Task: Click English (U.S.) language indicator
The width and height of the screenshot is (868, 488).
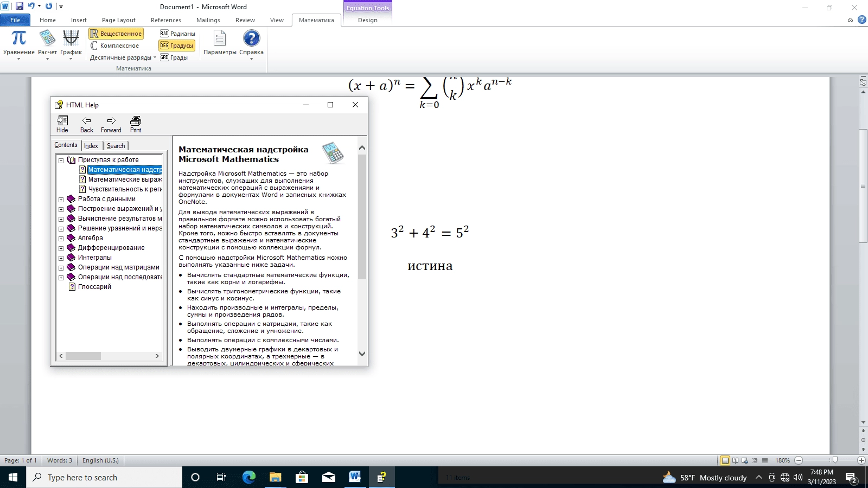Action: pyautogui.click(x=100, y=460)
